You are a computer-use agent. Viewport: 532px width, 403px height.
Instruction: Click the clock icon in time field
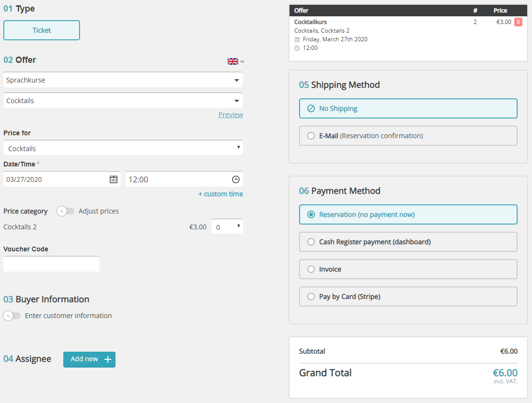point(235,179)
